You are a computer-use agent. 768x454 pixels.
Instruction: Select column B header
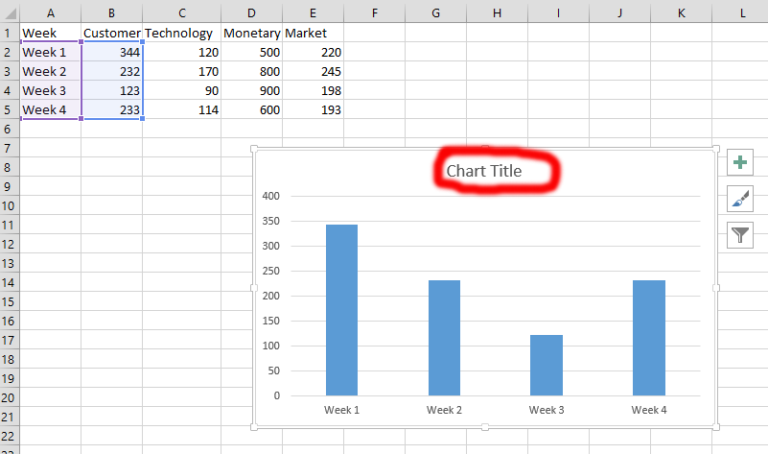(111, 12)
